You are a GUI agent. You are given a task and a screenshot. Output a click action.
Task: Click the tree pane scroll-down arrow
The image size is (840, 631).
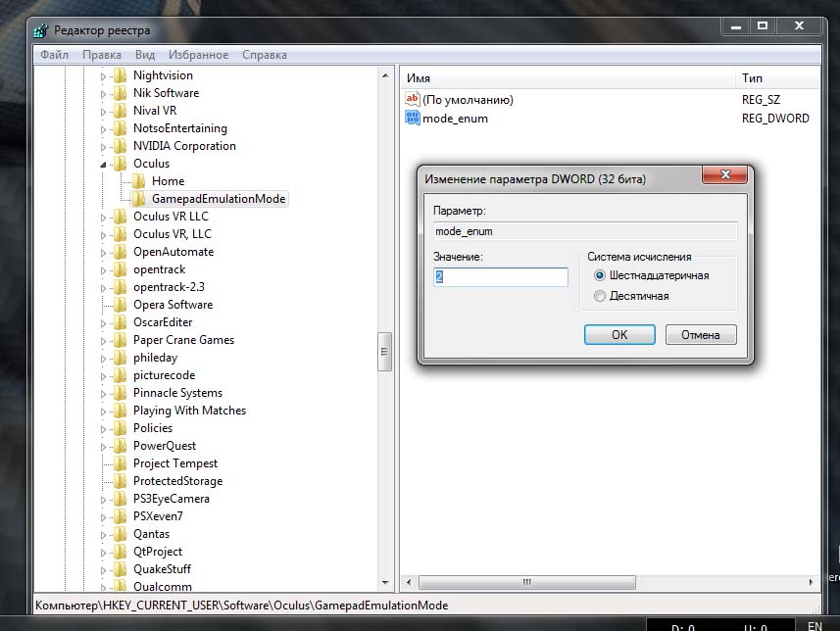[x=384, y=582]
